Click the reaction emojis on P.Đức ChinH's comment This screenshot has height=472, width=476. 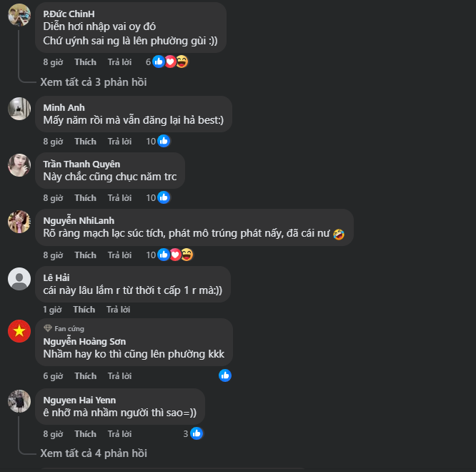coord(170,62)
